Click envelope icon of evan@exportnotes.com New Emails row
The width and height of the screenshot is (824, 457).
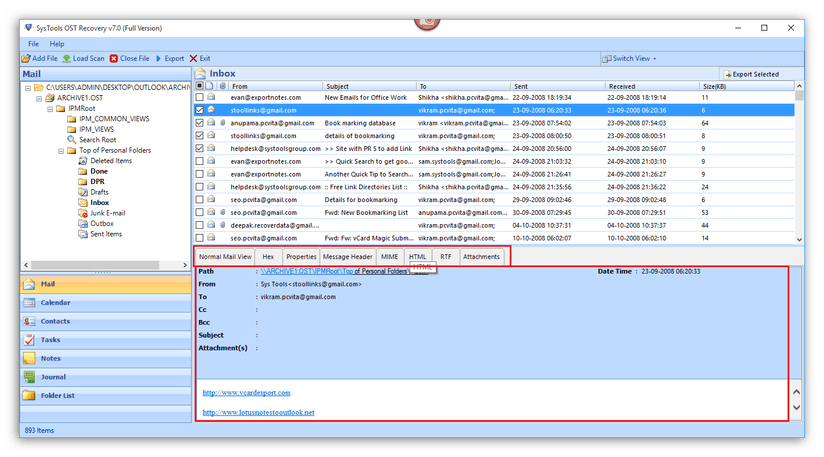coord(211,97)
